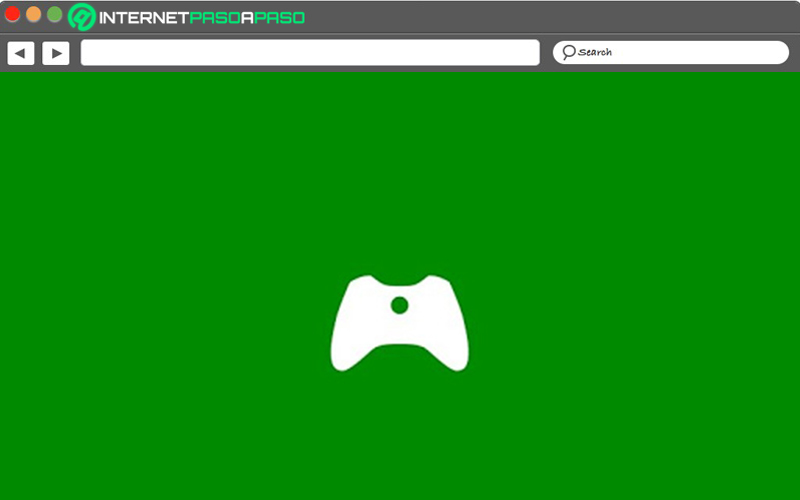Click the forward arrow navigation button
The height and width of the screenshot is (500, 800).
point(56,53)
